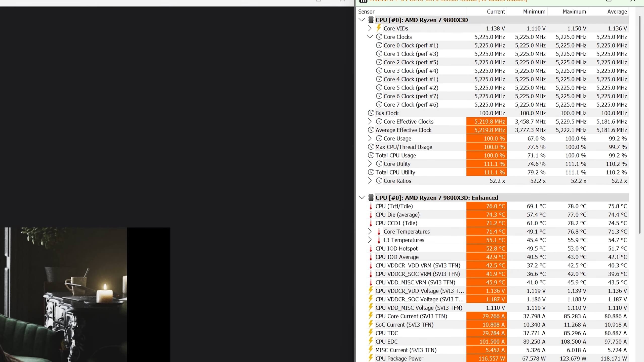Click the clock icon beside Average Effective Clock
Screen dimensions: 644x362
pos(371,130)
